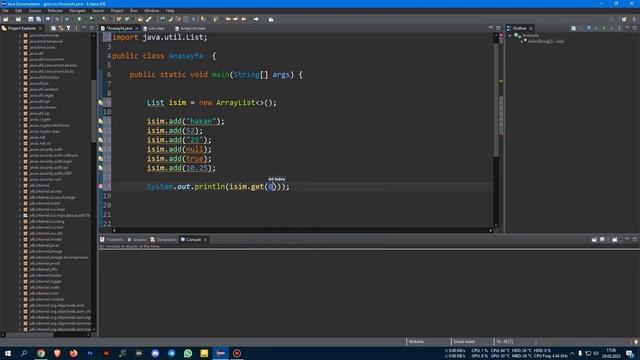
Task: Click the Search flashlight icon in toolbar
Action: tap(149, 19)
